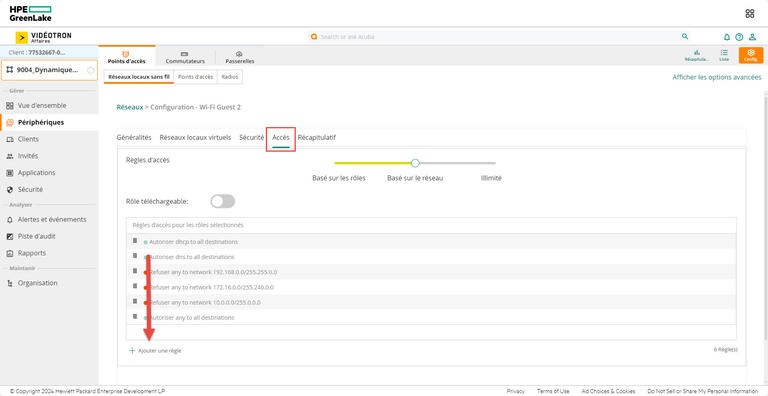Click the search magnifier icon
The width and height of the screenshot is (768, 396).
pyautogui.click(x=685, y=36)
